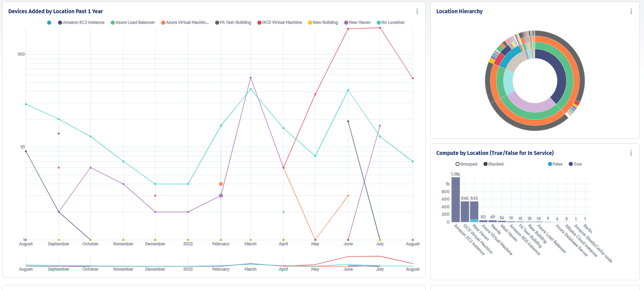This screenshot has width=644, height=290.
Task: Toggle the New Building legend entry
Action: 323,23
